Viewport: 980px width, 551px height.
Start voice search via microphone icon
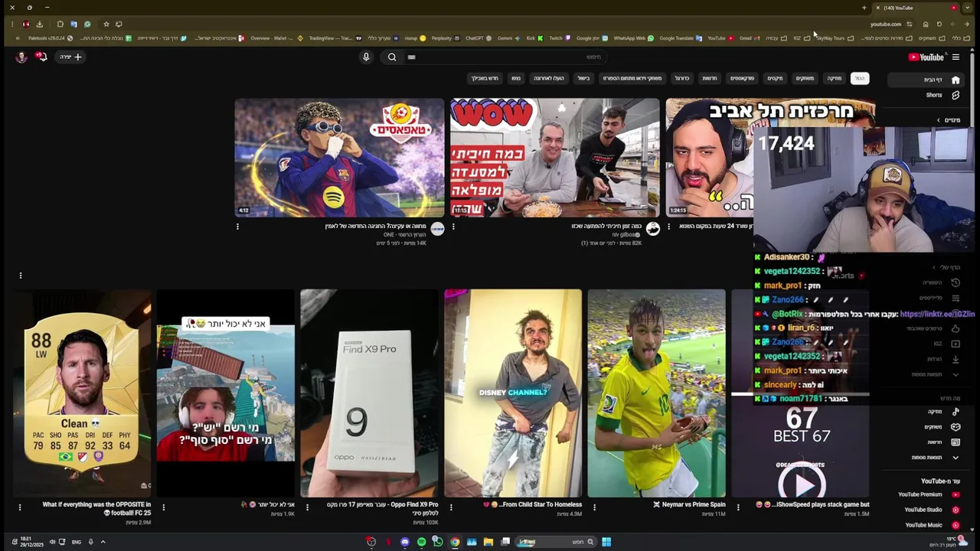pyautogui.click(x=366, y=57)
